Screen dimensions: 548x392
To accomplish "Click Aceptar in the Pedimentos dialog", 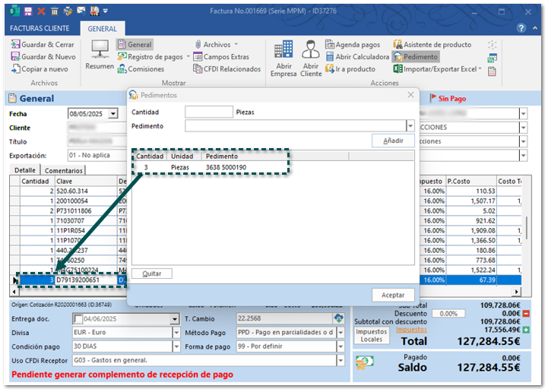I will point(393,295).
